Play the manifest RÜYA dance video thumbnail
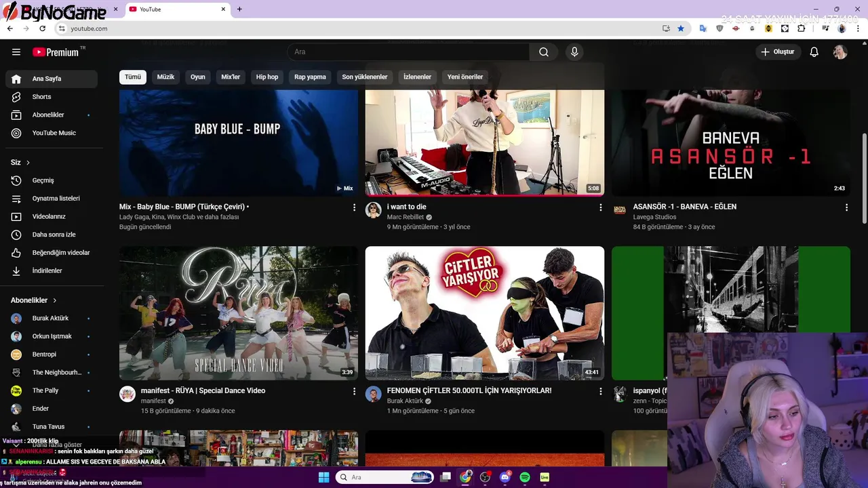The width and height of the screenshot is (868, 488). 239,313
